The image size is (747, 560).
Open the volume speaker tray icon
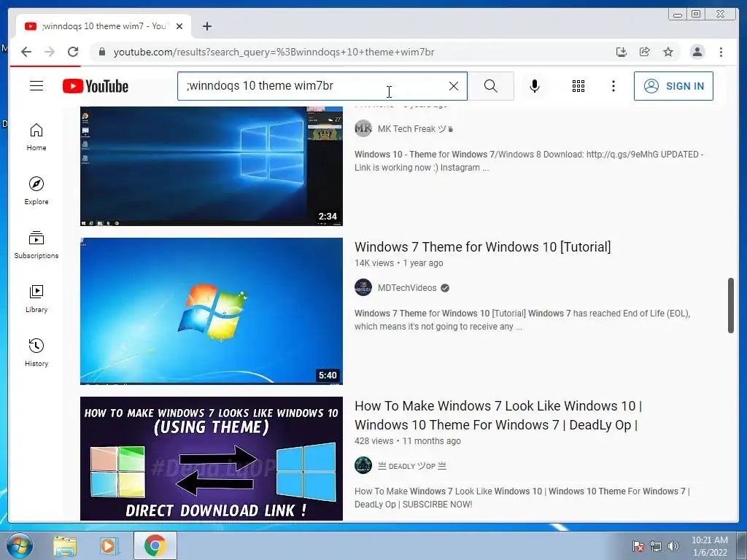click(673, 546)
